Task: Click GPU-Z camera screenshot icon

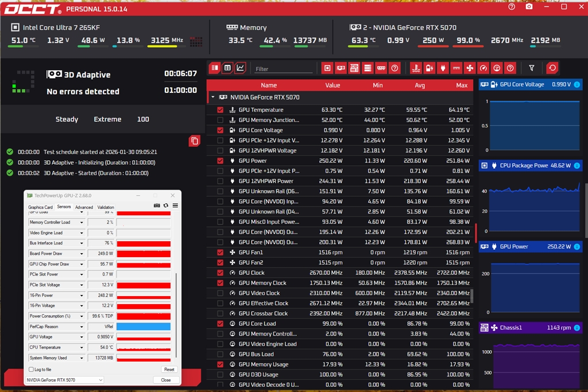Action: [157, 205]
